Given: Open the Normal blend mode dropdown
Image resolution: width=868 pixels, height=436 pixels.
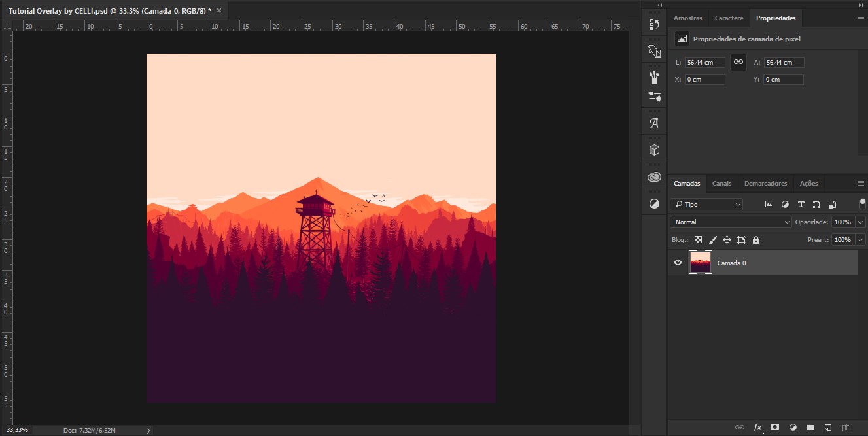Looking at the screenshot, I should pyautogui.click(x=731, y=222).
